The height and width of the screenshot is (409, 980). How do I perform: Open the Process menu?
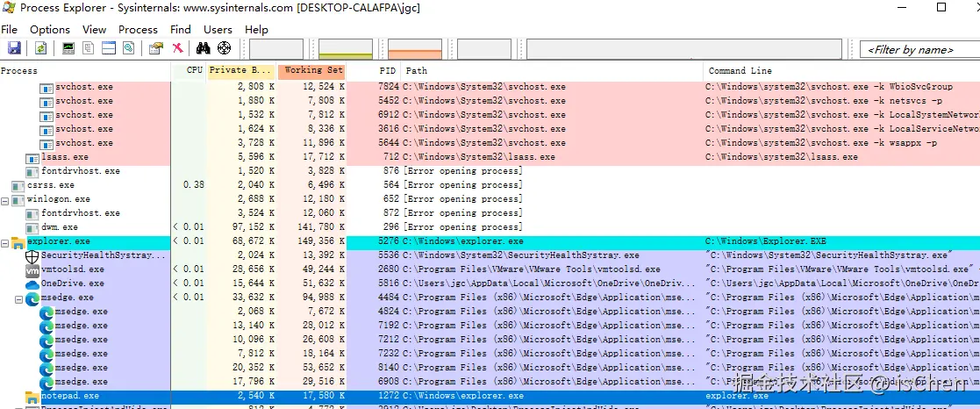point(138,29)
